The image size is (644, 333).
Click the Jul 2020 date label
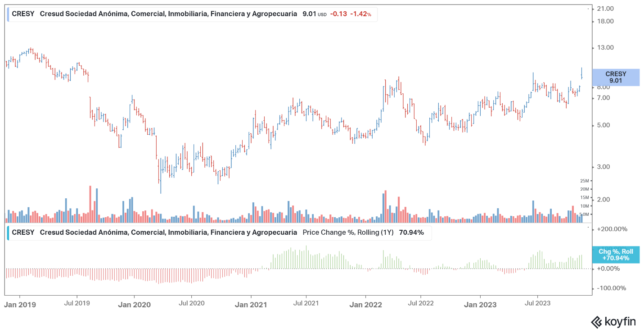192,303
